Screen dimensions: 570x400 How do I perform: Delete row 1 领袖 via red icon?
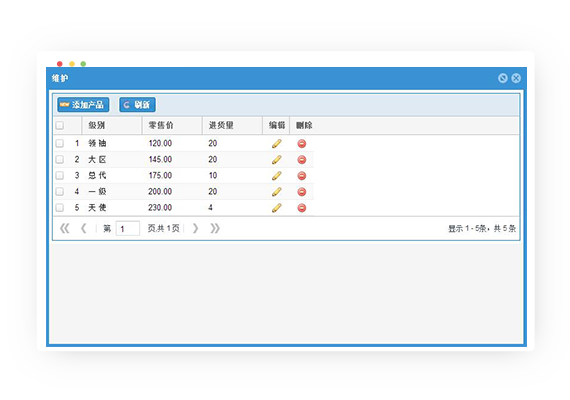tap(302, 144)
